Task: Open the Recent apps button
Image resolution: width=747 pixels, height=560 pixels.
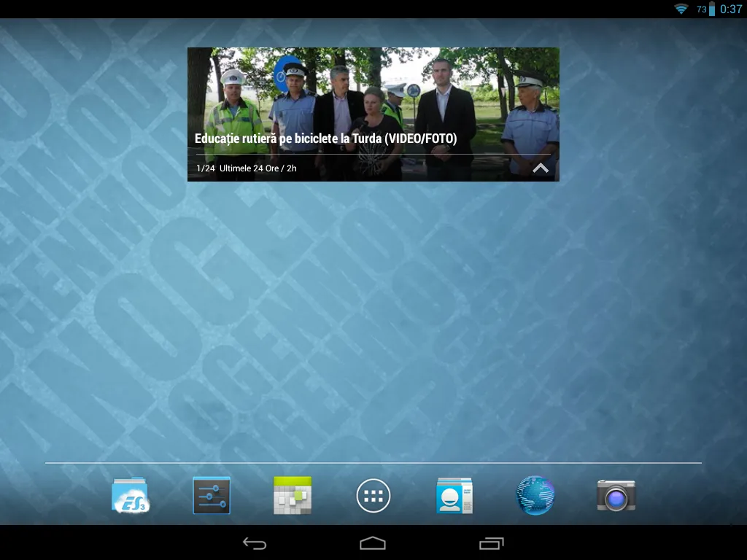Action: [491, 543]
